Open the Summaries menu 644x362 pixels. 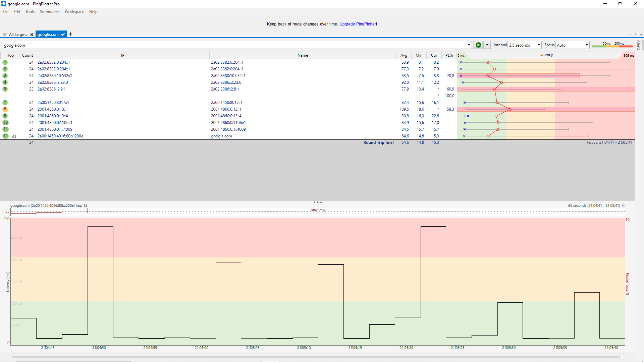tap(49, 12)
